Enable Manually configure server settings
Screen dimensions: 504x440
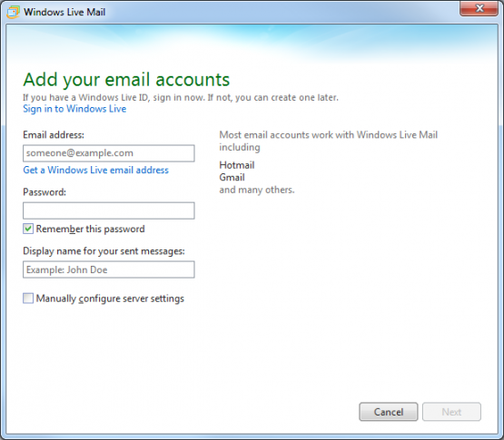(x=28, y=298)
